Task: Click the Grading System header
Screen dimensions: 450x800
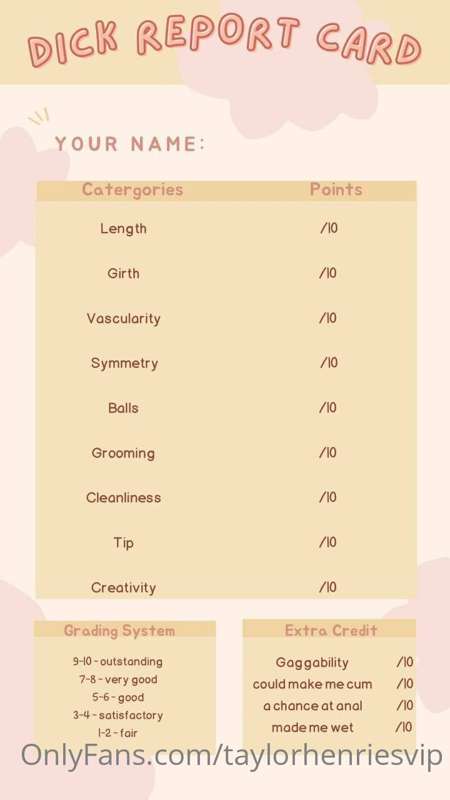Action: pos(119,631)
